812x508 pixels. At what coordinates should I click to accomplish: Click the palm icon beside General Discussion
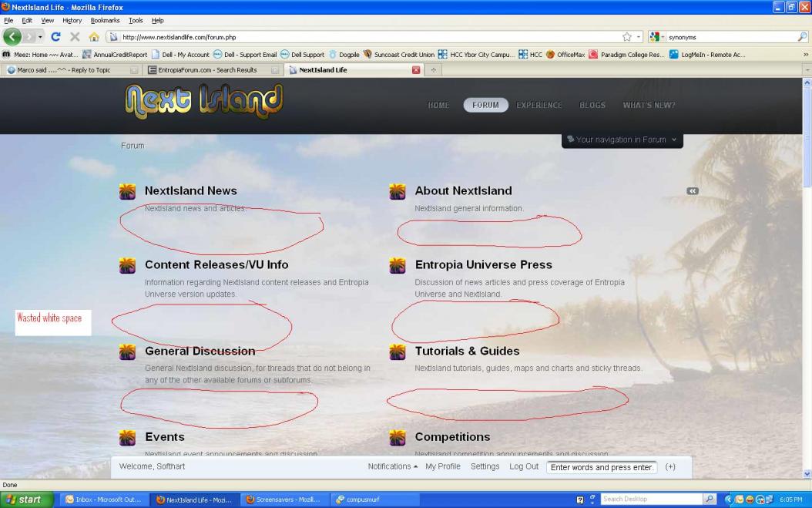(x=128, y=352)
